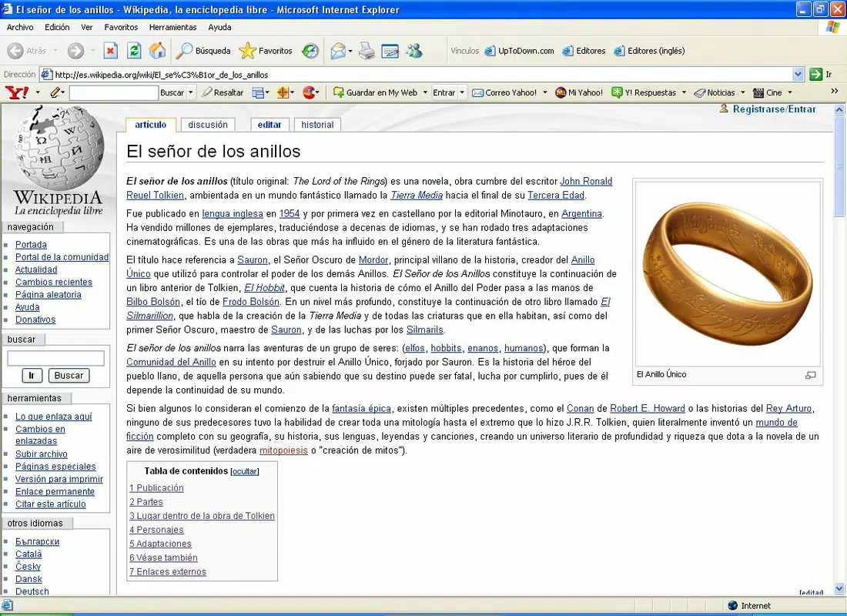Print page with printer icon

(367, 51)
